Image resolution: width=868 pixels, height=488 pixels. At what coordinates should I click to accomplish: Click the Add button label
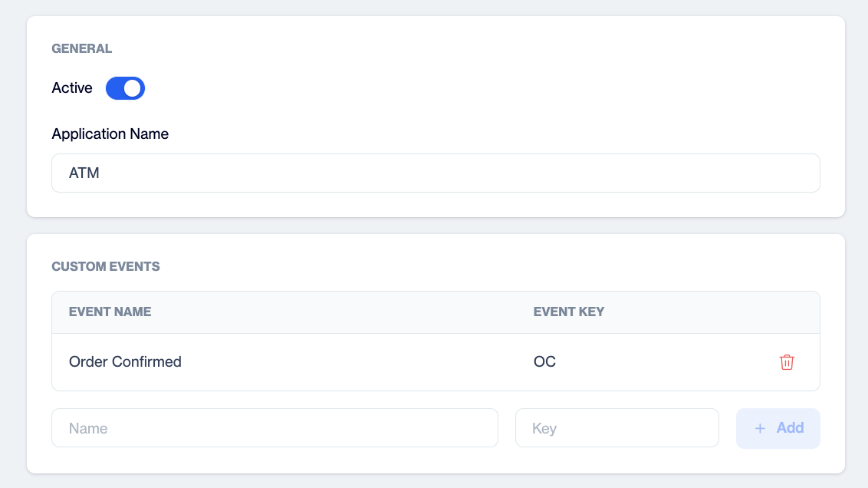tap(790, 427)
